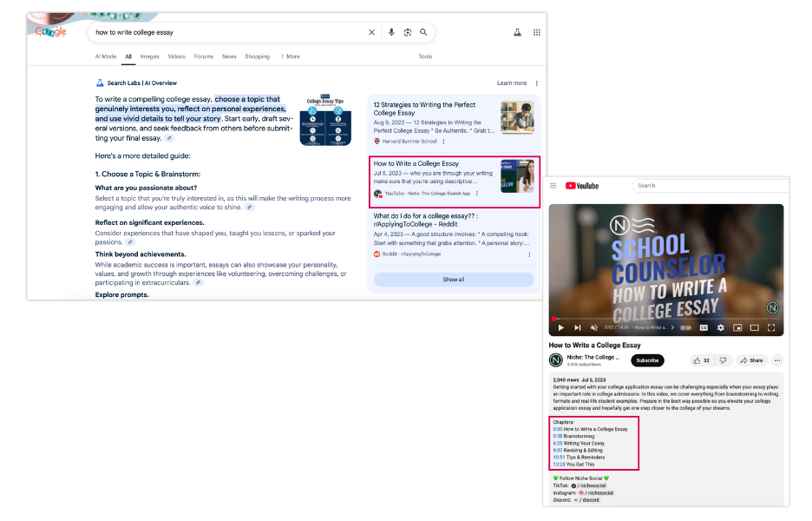Open Search Labs flask icon

pos(517,32)
